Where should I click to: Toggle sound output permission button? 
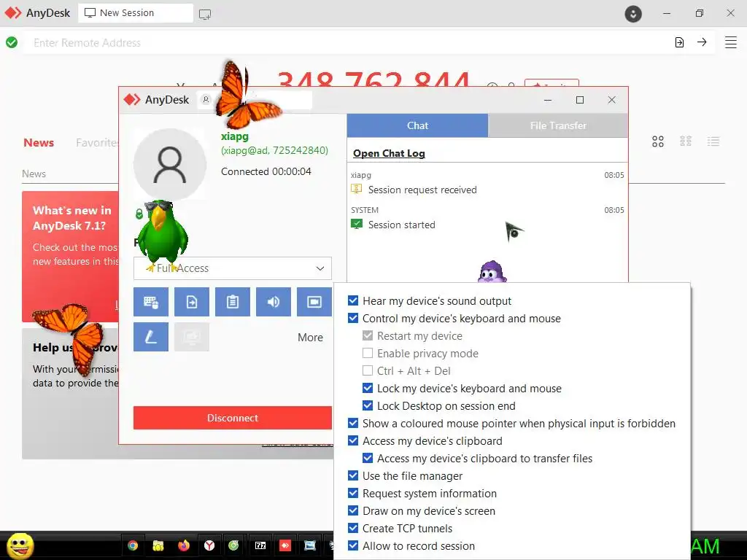[274, 302]
